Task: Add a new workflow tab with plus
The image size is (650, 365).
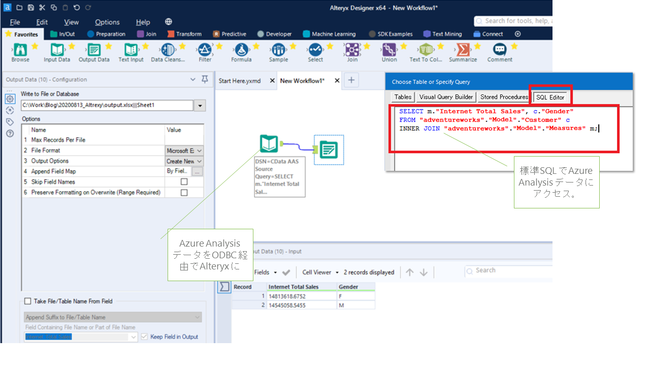Action: 351,80
